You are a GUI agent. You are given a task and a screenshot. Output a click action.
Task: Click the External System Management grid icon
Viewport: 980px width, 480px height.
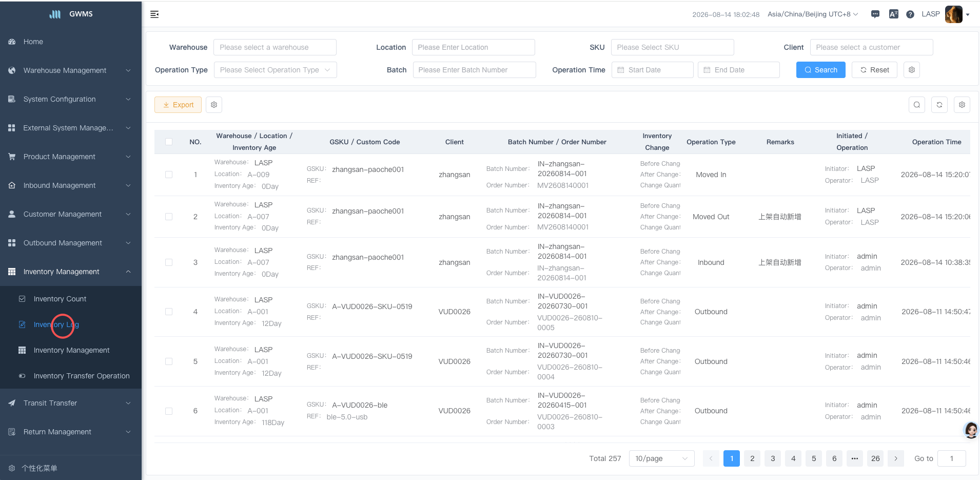point(12,128)
